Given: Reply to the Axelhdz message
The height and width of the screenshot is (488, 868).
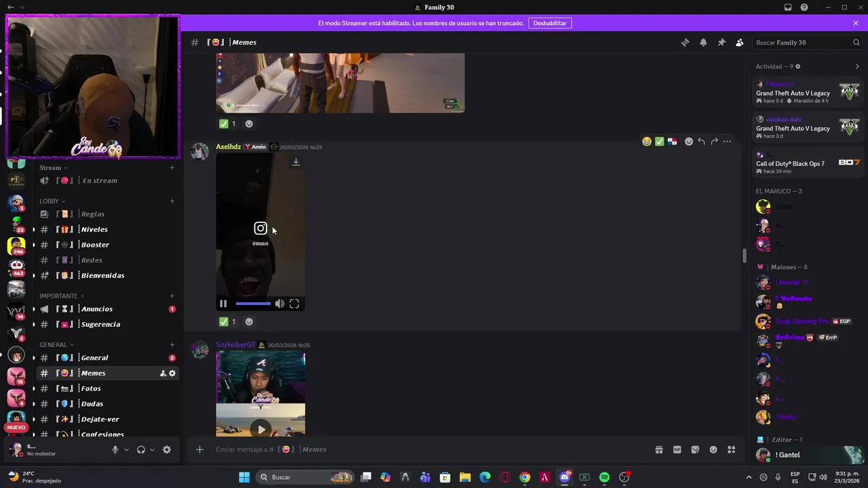Looking at the screenshot, I should coord(702,142).
